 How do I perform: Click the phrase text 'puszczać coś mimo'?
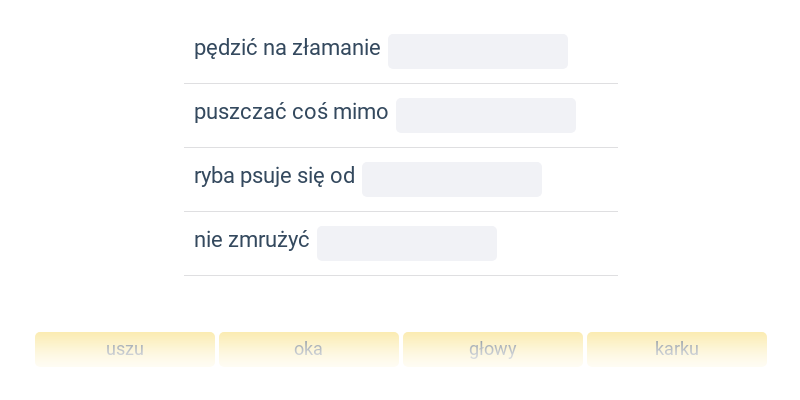point(291,113)
